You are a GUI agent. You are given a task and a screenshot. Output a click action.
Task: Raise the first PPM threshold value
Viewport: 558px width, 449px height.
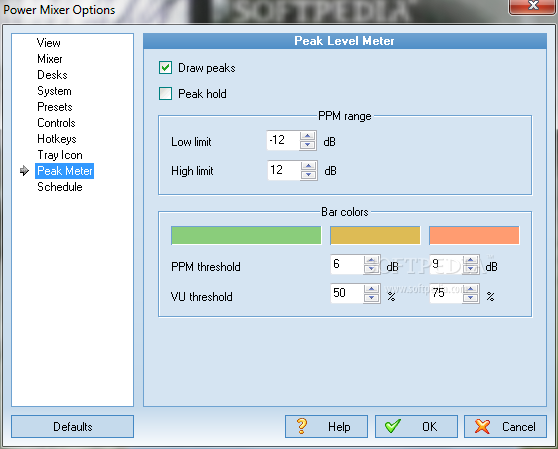coord(372,260)
